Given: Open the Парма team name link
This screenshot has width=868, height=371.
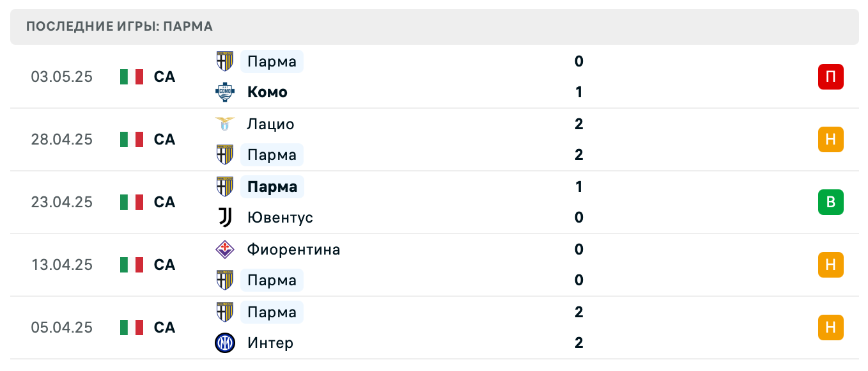Looking at the screenshot, I should pos(272,61).
